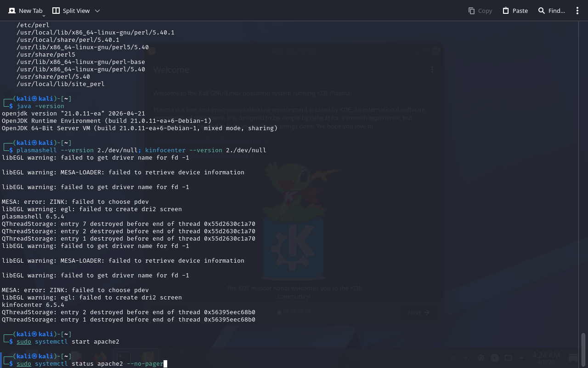Click the 'java -version' command text

(40, 106)
